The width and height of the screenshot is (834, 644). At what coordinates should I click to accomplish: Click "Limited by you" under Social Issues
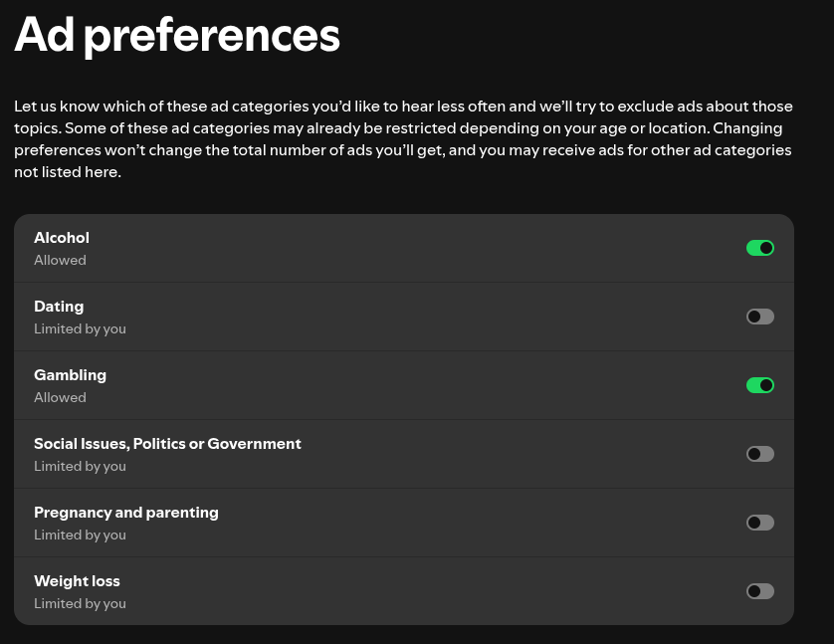pos(80,466)
